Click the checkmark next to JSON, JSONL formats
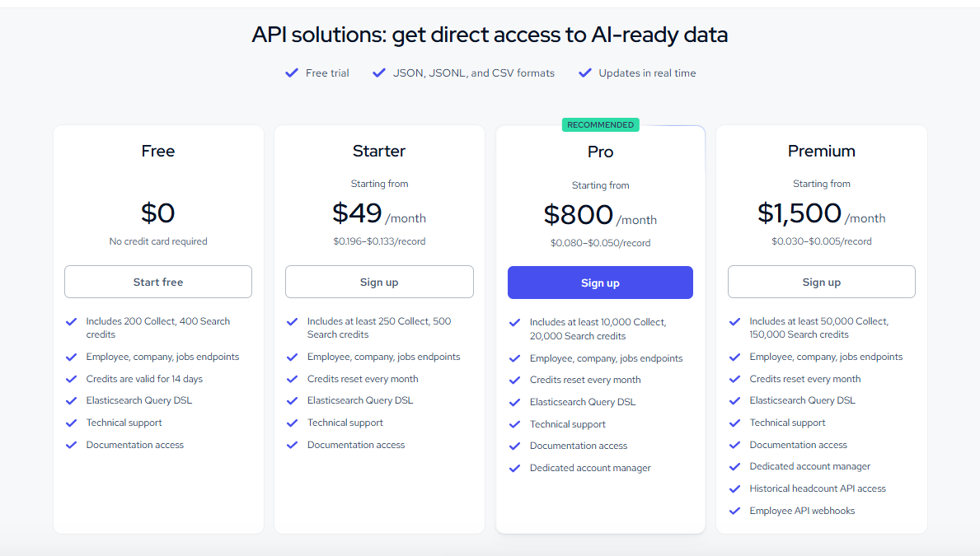 point(378,72)
